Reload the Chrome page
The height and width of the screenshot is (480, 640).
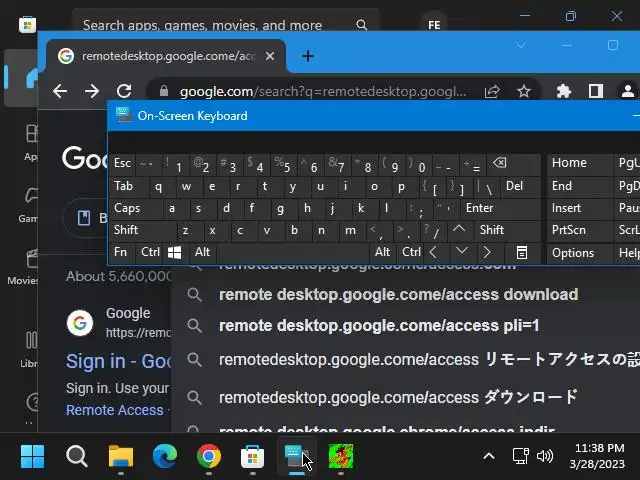(x=124, y=91)
